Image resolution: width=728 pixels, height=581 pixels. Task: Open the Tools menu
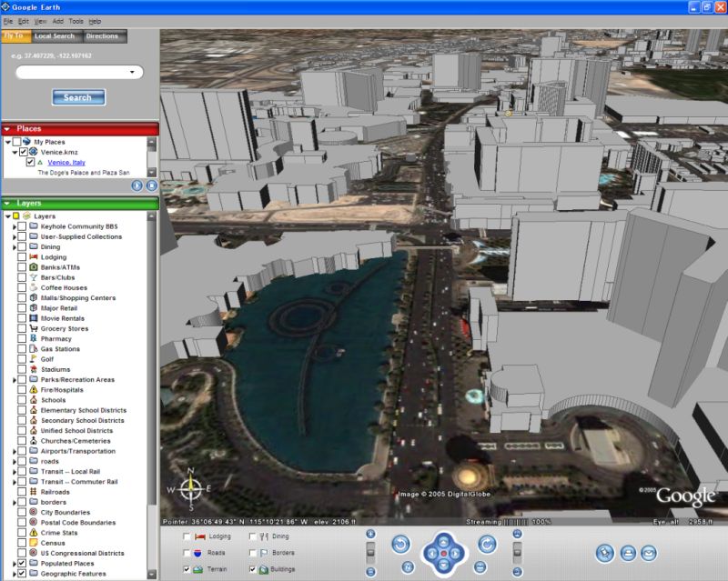click(x=76, y=20)
